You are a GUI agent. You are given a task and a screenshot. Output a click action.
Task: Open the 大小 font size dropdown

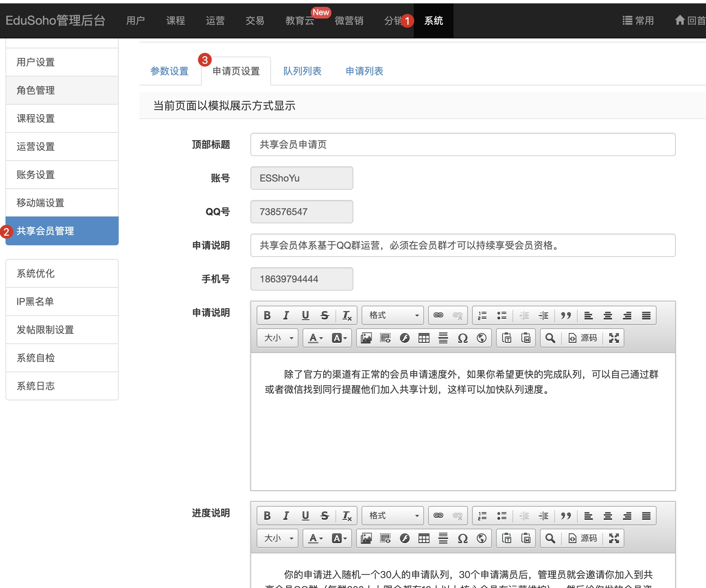pyautogui.click(x=278, y=338)
